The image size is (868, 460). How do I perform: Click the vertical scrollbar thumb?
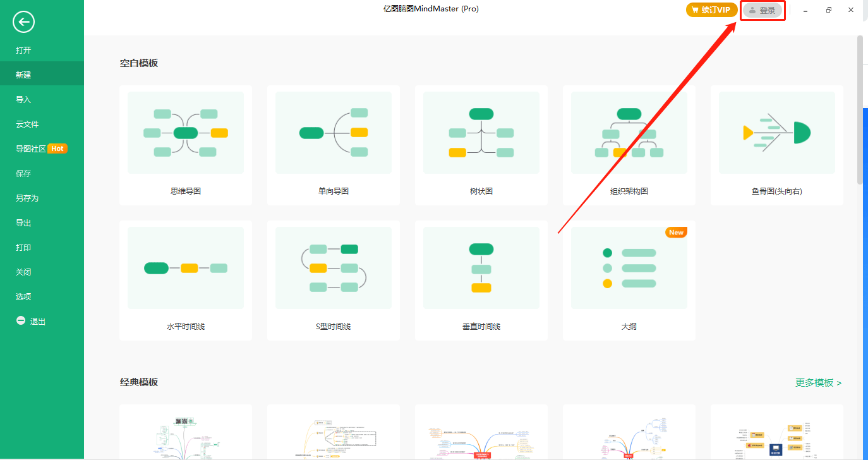pos(860,111)
